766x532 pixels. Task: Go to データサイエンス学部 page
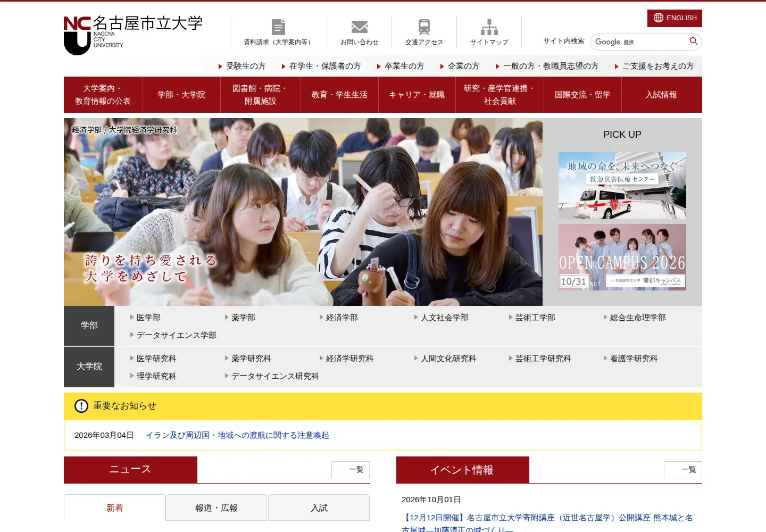pos(173,335)
